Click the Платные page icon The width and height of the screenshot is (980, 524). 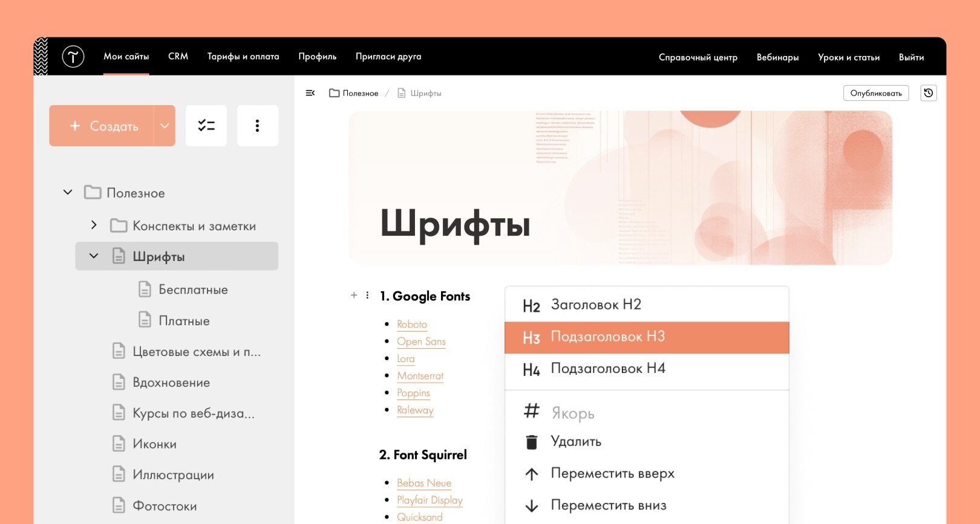point(145,320)
